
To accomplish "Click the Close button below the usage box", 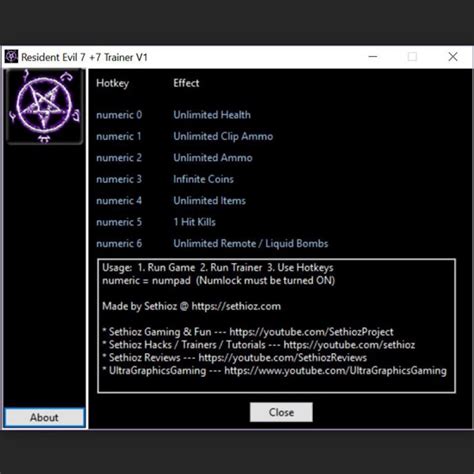I will point(281,412).
